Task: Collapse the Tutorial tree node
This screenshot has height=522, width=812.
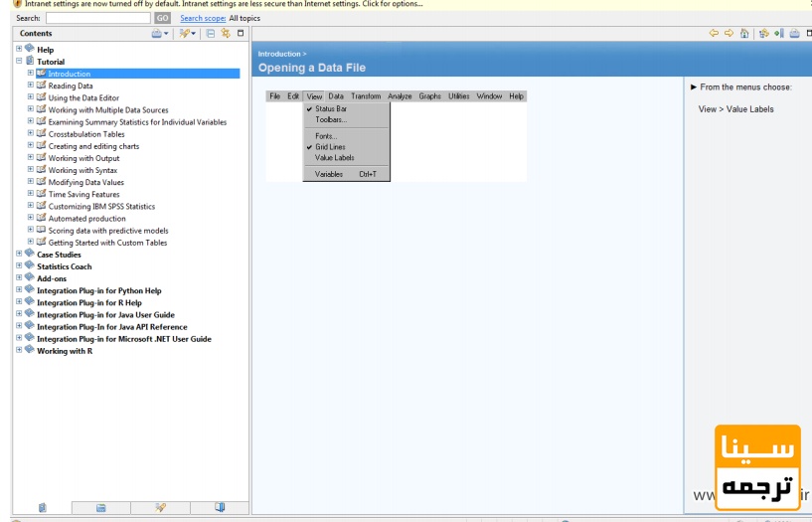Action: (19, 61)
